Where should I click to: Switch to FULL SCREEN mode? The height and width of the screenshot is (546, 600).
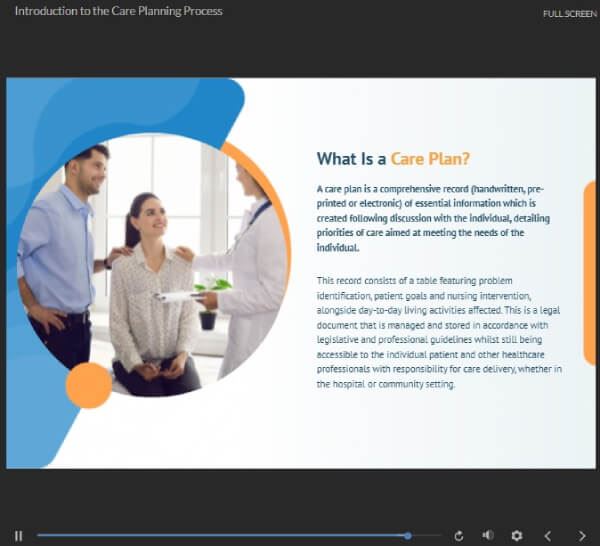click(570, 14)
